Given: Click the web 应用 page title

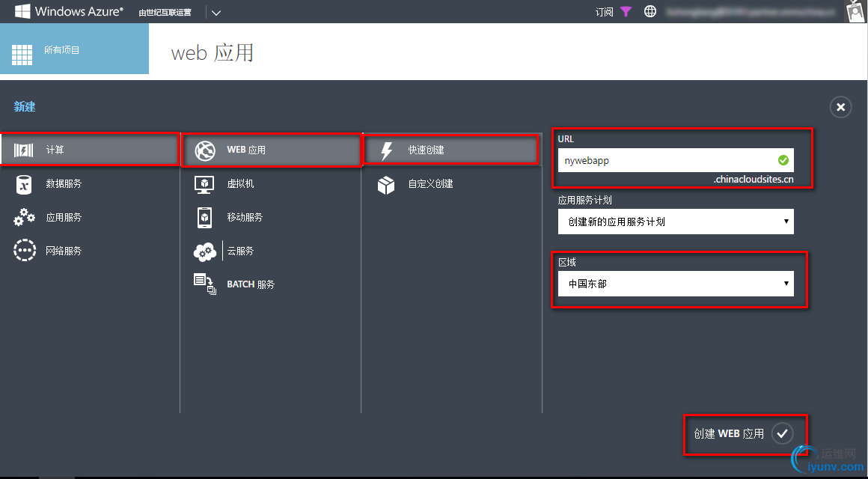Looking at the screenshot, I should coord(212,52).
